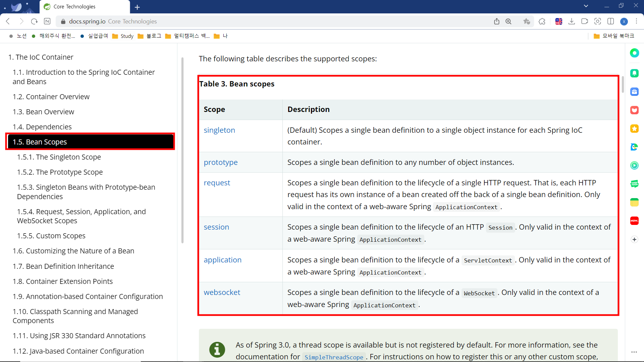Expand the tab search chevron dropdown

click(x=586, y=6)
